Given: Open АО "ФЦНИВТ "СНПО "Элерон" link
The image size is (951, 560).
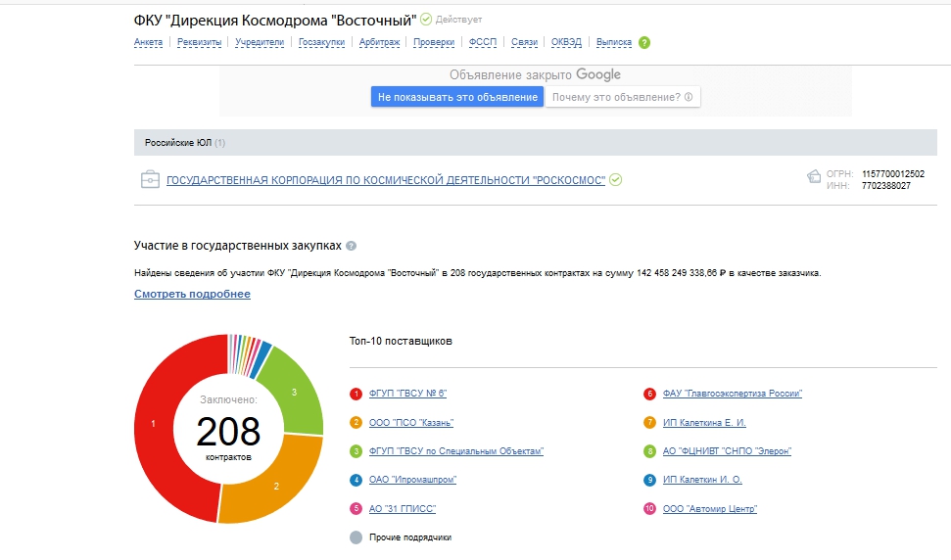Looking at the screenshot, I should click(x=727, y=451).
